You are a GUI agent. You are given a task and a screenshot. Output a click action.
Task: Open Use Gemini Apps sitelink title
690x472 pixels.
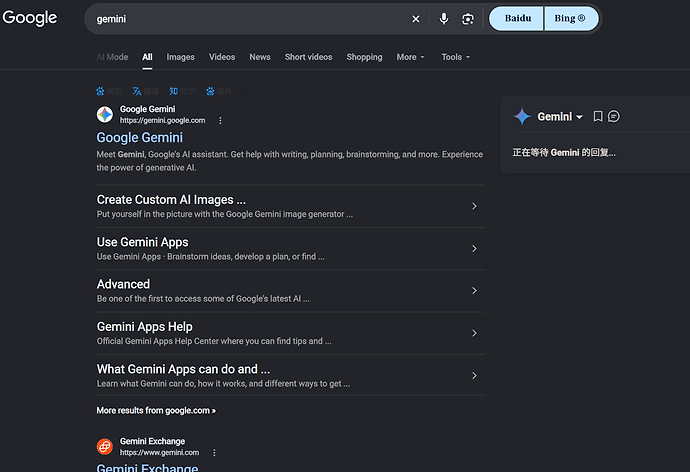143,242
